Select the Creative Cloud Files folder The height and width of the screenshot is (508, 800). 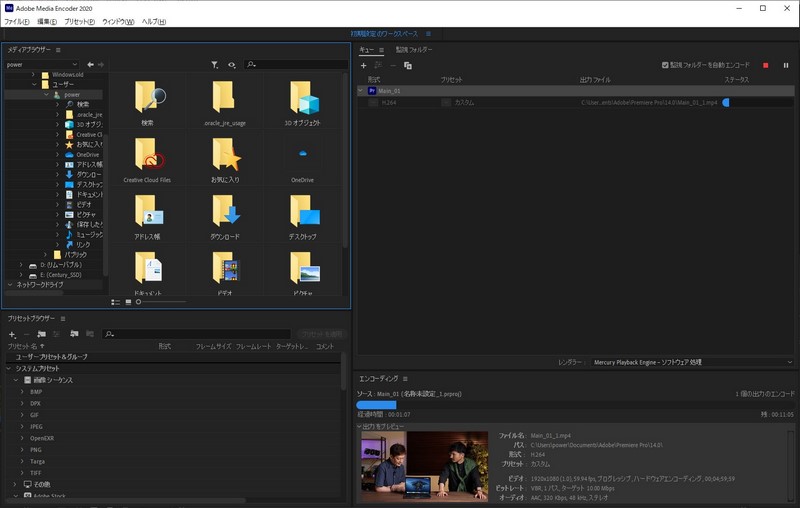coord(147,160)
